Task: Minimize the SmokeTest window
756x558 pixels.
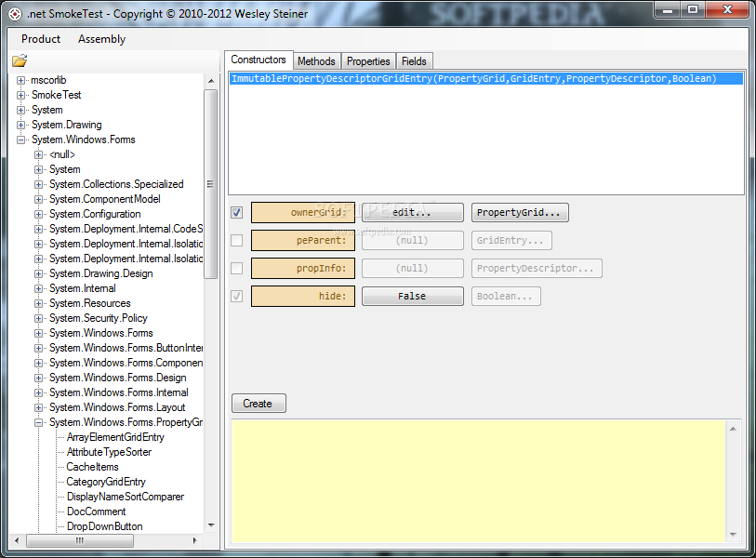Action: click(x=668, y=9)
